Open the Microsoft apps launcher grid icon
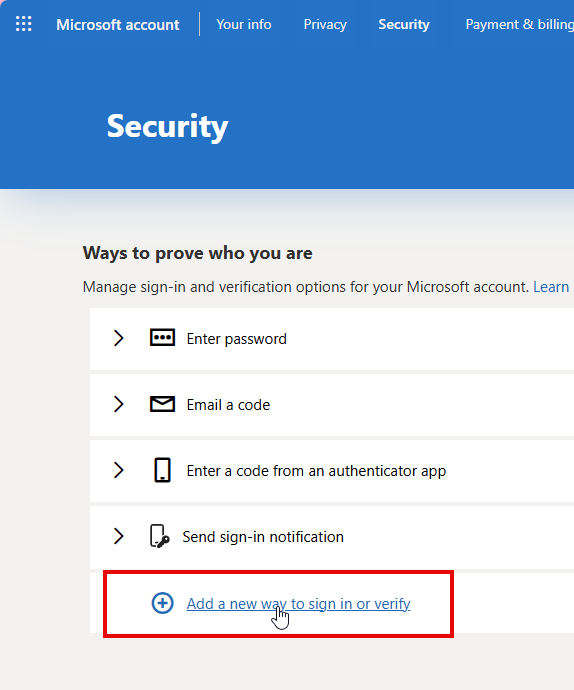 click(x=24, y=24)
